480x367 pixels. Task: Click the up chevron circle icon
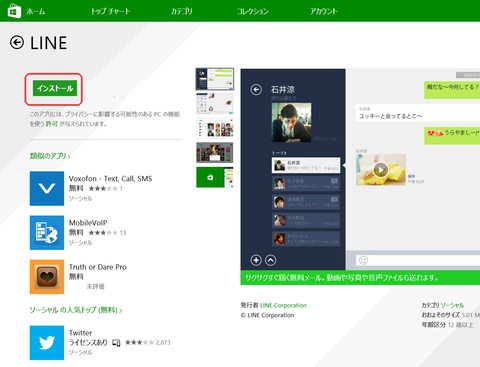pos(270,260)
